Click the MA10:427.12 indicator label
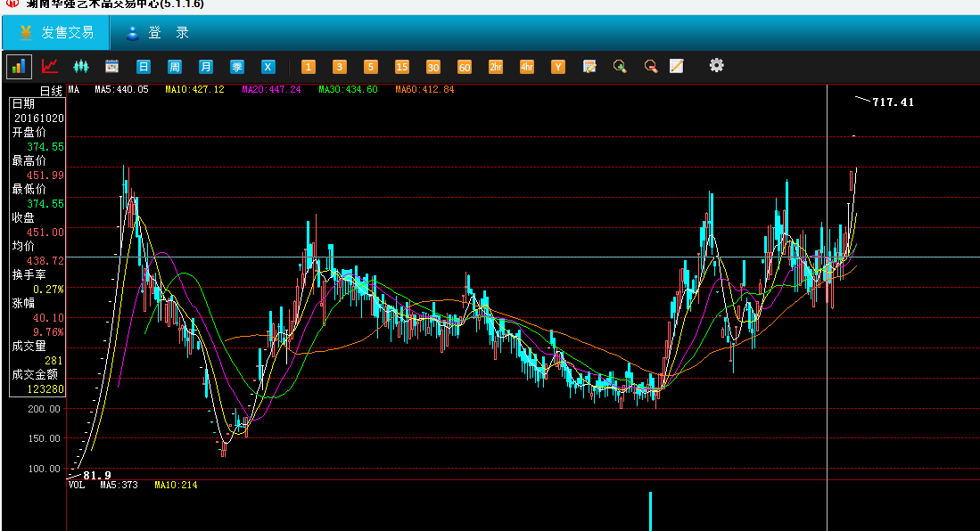 point(194,89)
